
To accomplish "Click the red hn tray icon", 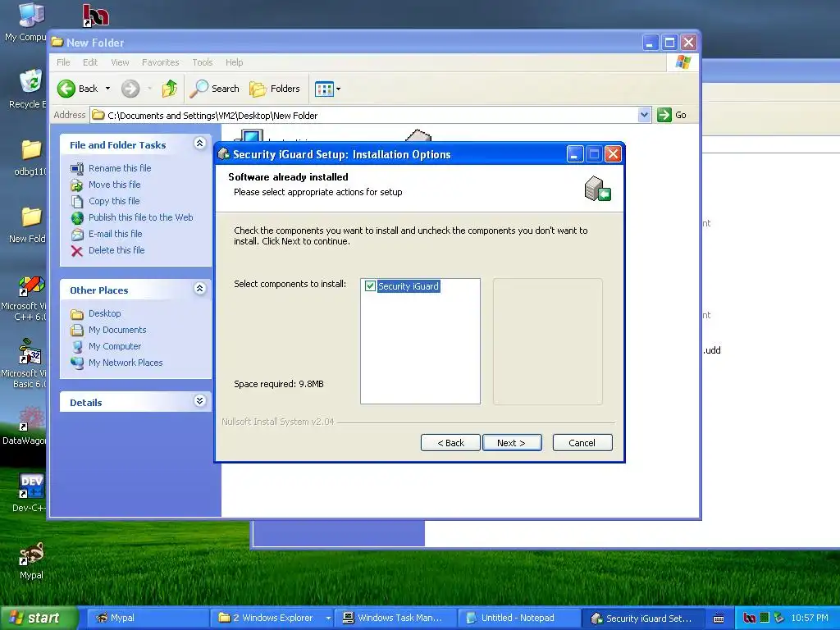I will [x=750, y=619].
